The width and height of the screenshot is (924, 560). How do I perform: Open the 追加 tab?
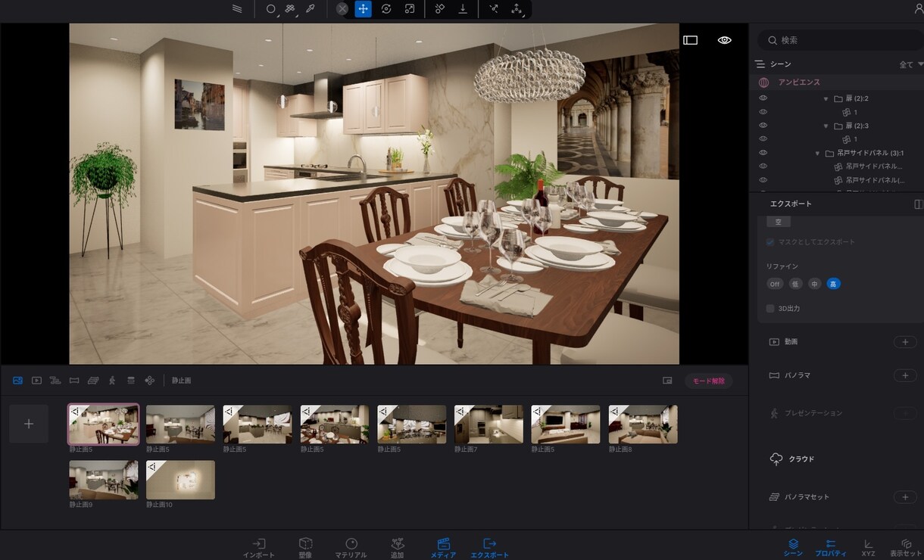tap(397, 548)
